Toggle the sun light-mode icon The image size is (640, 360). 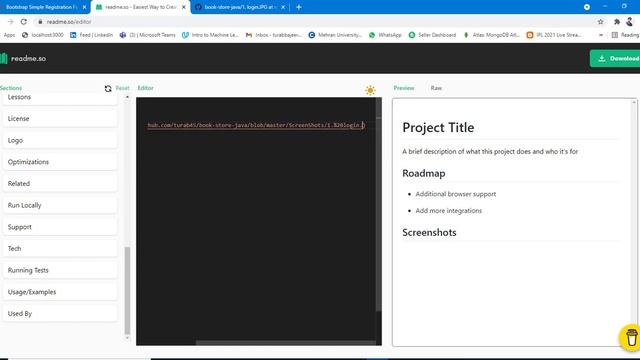point(370,90)
